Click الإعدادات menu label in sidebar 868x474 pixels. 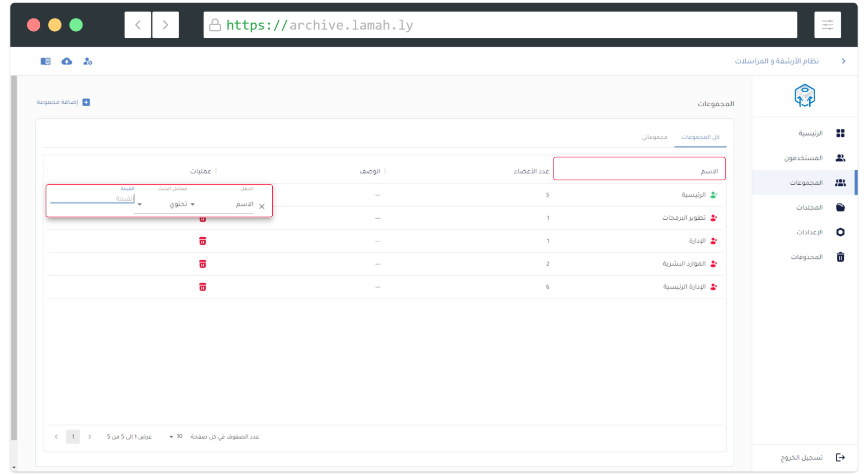(x=809, y=232)
